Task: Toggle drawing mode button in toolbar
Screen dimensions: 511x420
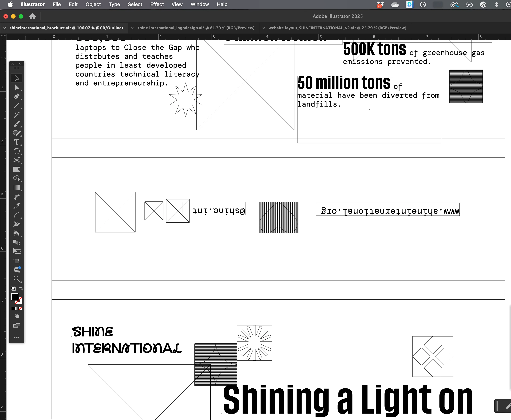Action: click(16, 316)
